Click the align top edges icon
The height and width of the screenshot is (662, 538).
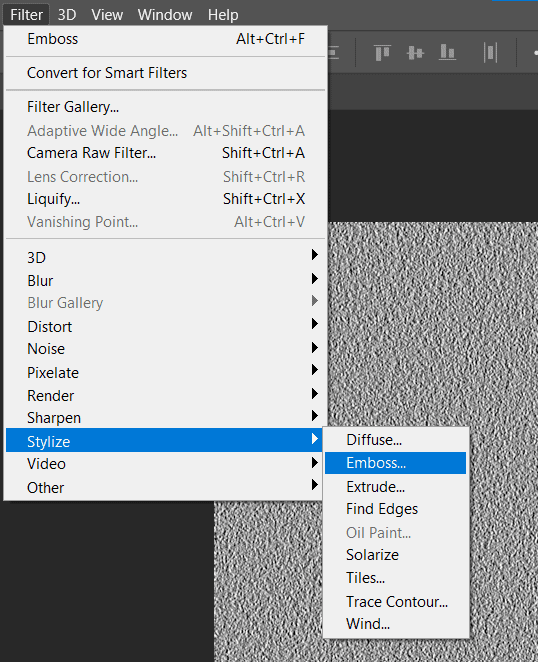pyautogui.click(x=382, y=53)
